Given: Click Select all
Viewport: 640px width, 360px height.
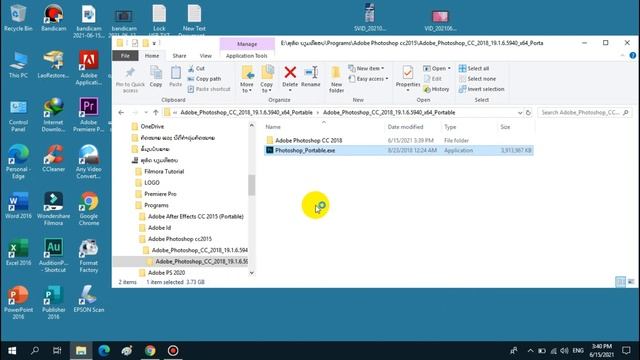Looking at the screenshot, I should pyautogui.click(x=474, y=69).
